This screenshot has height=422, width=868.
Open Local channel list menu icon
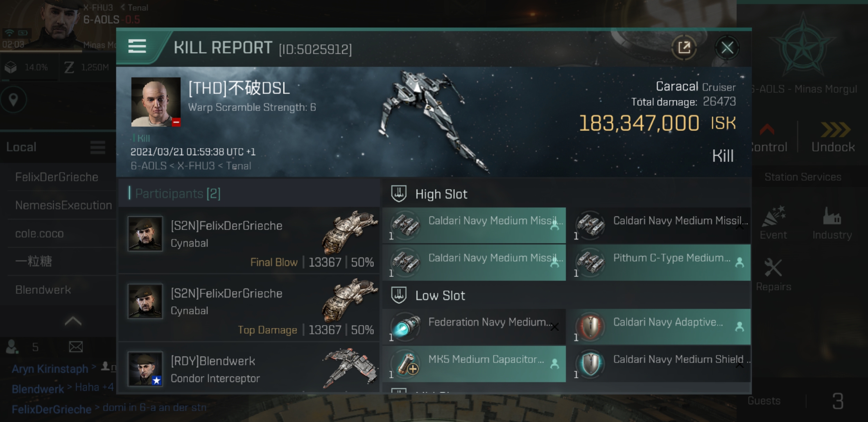pos(97,147)
